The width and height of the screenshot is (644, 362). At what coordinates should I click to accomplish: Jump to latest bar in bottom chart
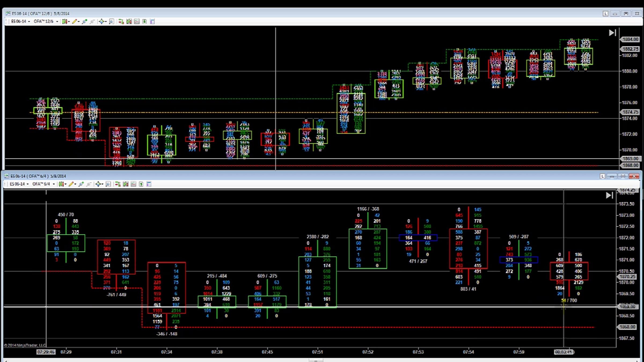coord(609,195)
